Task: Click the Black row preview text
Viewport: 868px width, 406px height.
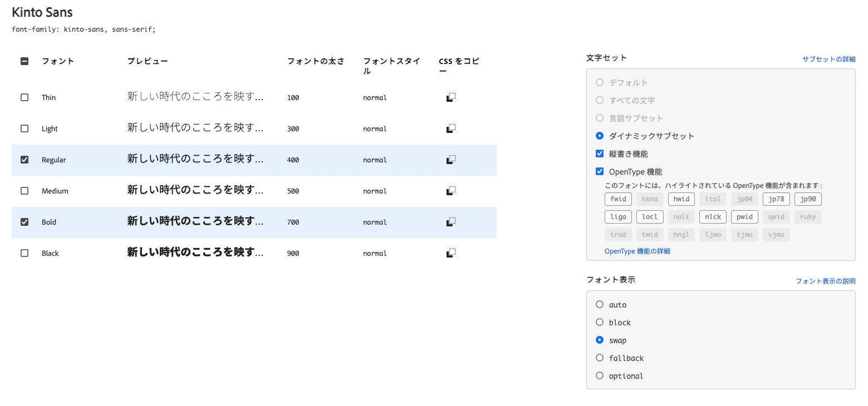Action: tap(195, 252)
